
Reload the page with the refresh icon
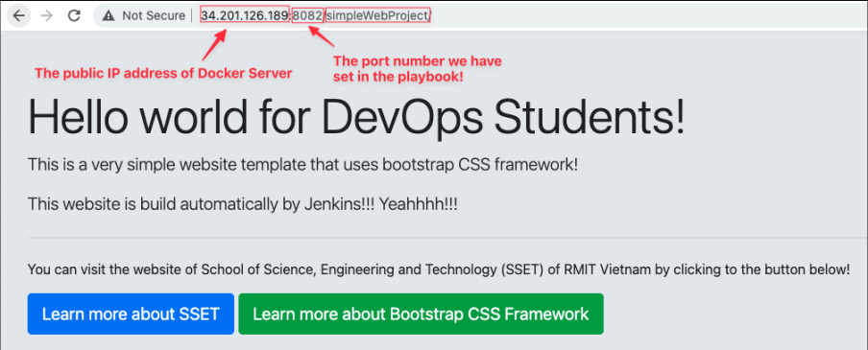pyautogui.click(x=74, y=15)
